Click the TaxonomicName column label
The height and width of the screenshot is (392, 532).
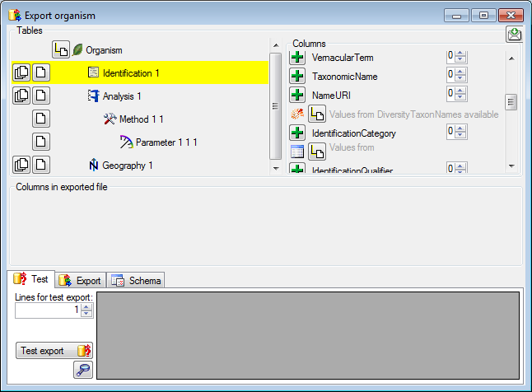click(345, 77)
